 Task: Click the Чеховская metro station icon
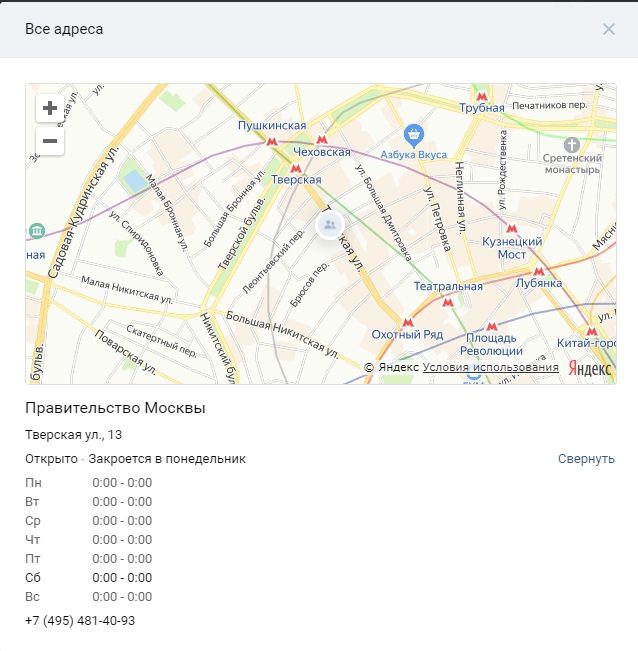321,140
